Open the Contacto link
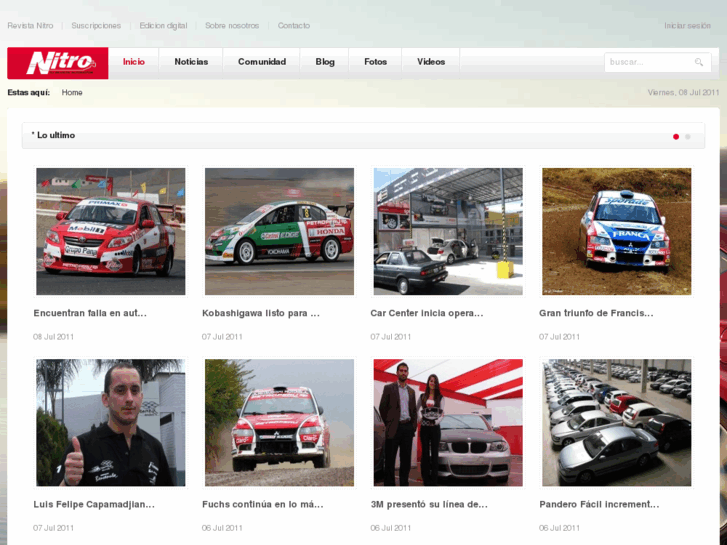 click(294, 26)
